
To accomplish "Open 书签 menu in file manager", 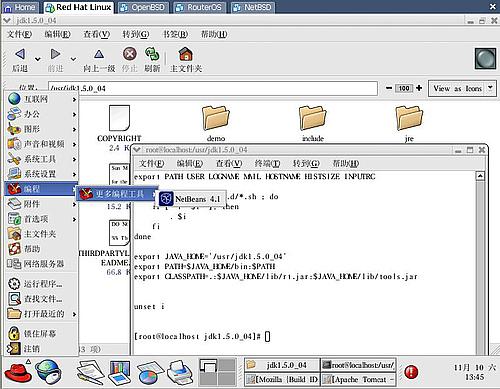I will (175, 34).
